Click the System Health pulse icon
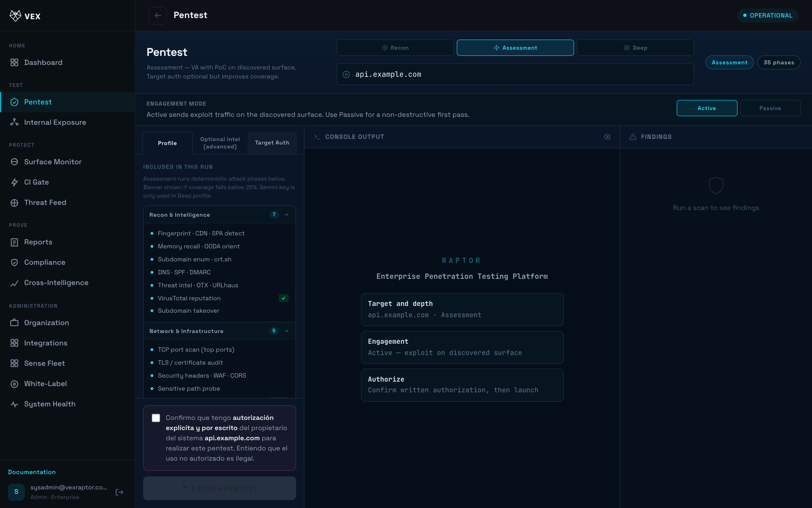This screenshot has width=812, height=508. click(14, 404)
